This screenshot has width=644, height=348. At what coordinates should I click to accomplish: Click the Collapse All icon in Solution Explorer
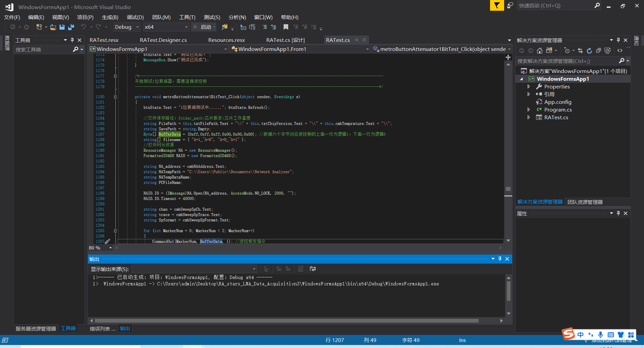point(598,51)
